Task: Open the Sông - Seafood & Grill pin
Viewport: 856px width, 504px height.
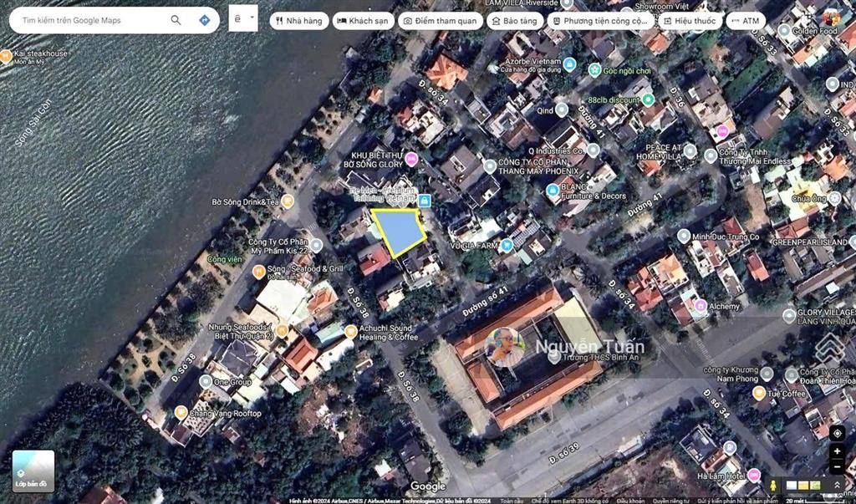Action: [x=259, y=272]
